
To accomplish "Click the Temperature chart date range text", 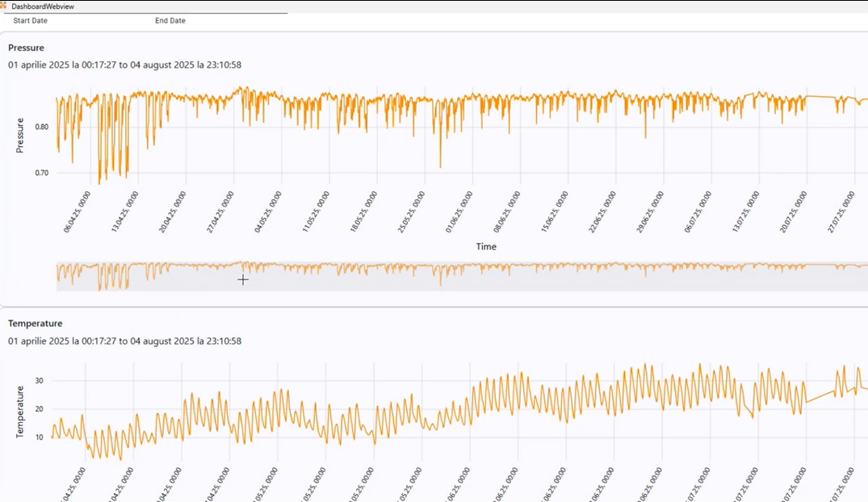I will pos(125,341).
